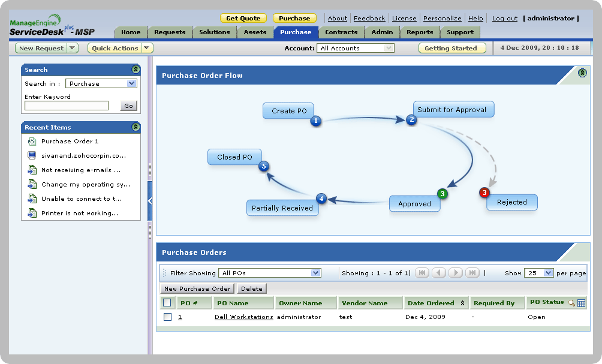Click the search magnifier icon in table header

coord(571,303)
